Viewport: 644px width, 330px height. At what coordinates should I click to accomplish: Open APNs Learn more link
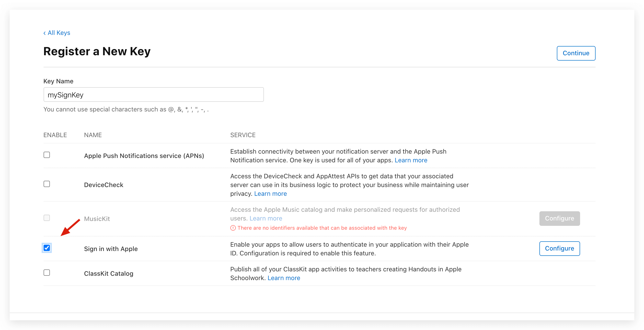[411, 160]
